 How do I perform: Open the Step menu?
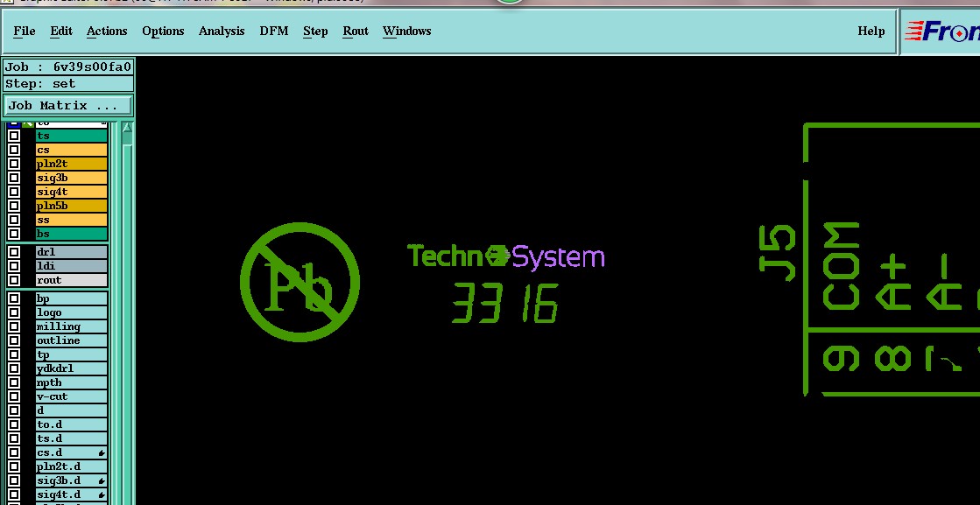click(x=315, y=32)
